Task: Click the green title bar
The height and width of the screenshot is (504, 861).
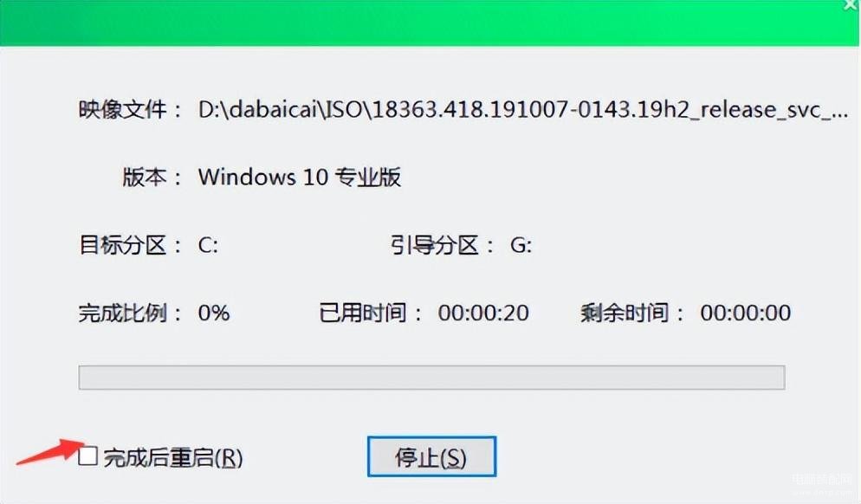Action: [x=428, y=23]
